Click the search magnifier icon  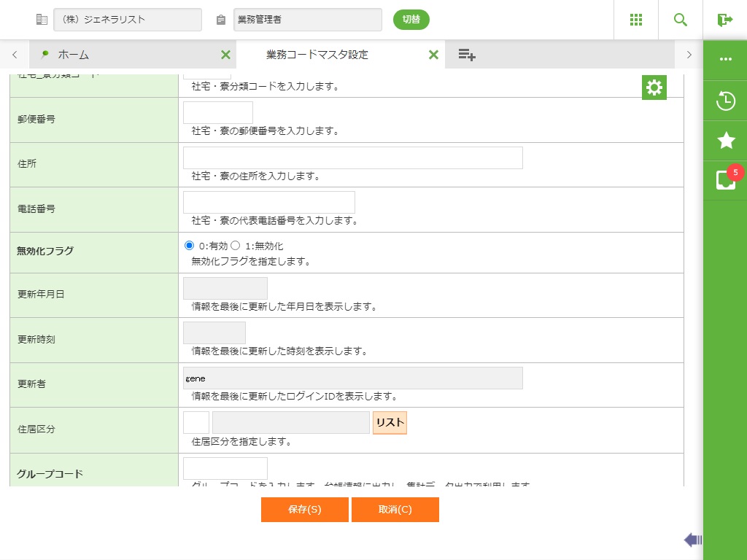coord(681,20)
